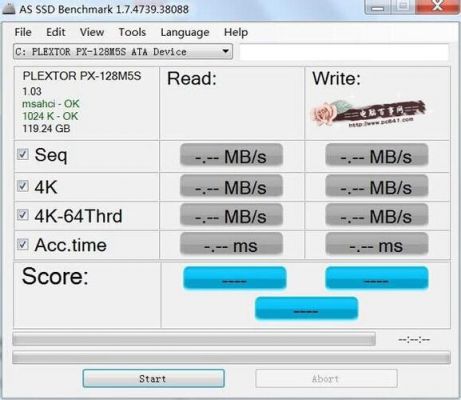Click the rose watermark logo image
The image size is (461, 400).
tap(369, 114)
